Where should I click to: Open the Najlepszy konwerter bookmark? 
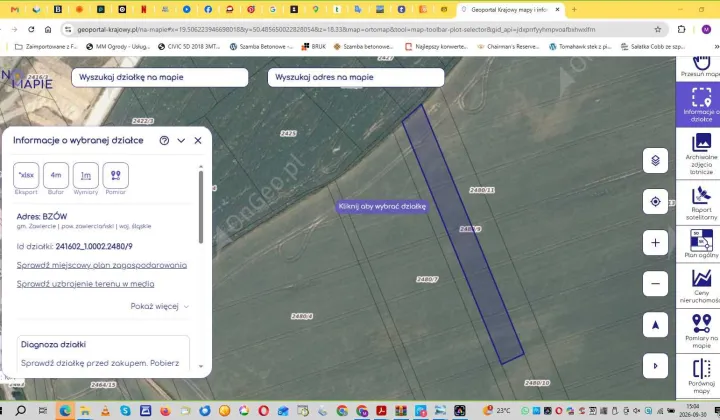click(x=436, y=46)
